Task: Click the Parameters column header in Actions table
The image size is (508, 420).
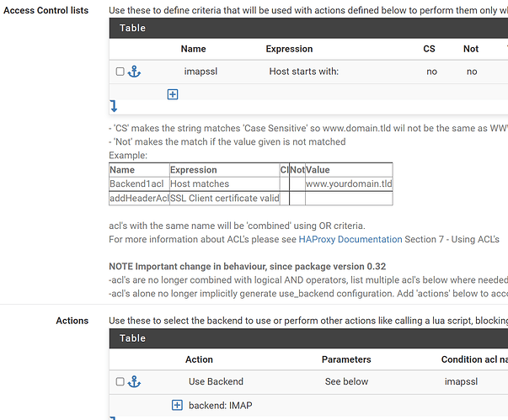Action: (x=346, y=359)
